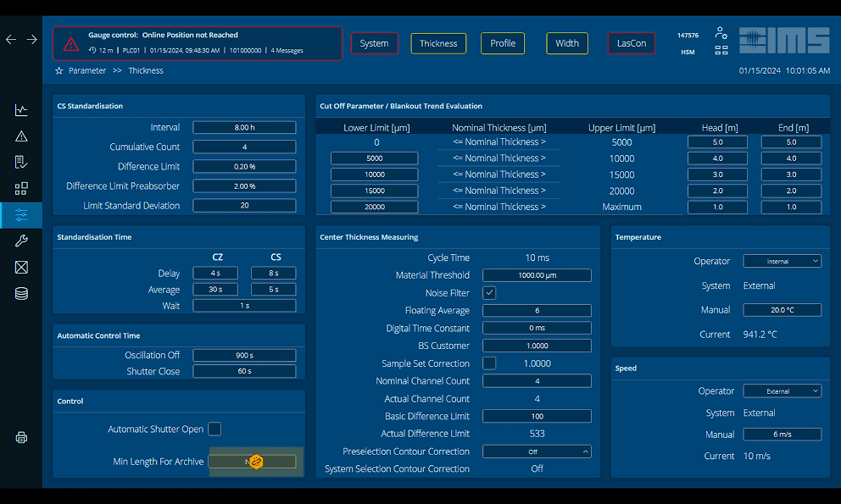841x504 pixels.
Task: Disable the Noise Filter checkbox
Action: coord(489,293)
